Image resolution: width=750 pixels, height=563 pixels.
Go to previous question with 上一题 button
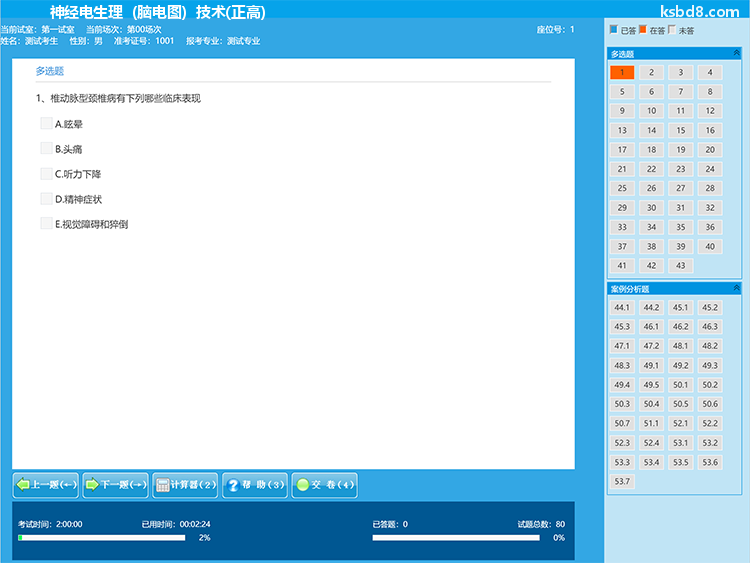[x=46, y=485]
